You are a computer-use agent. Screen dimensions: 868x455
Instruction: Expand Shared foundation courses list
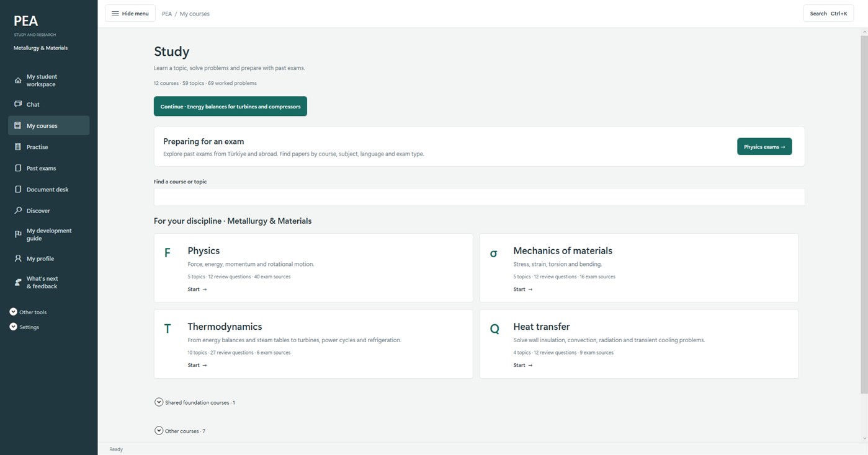tap(159, 402)
